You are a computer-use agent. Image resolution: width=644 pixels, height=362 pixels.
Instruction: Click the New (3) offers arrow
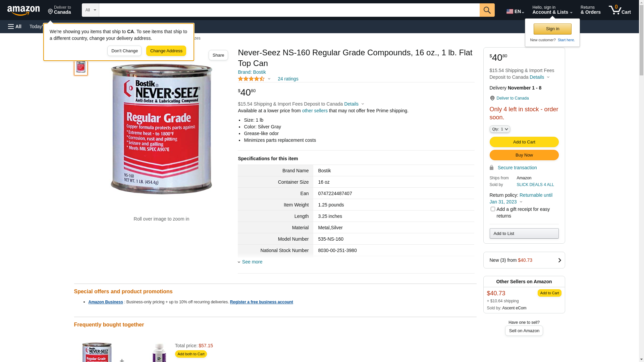point(559,260)
